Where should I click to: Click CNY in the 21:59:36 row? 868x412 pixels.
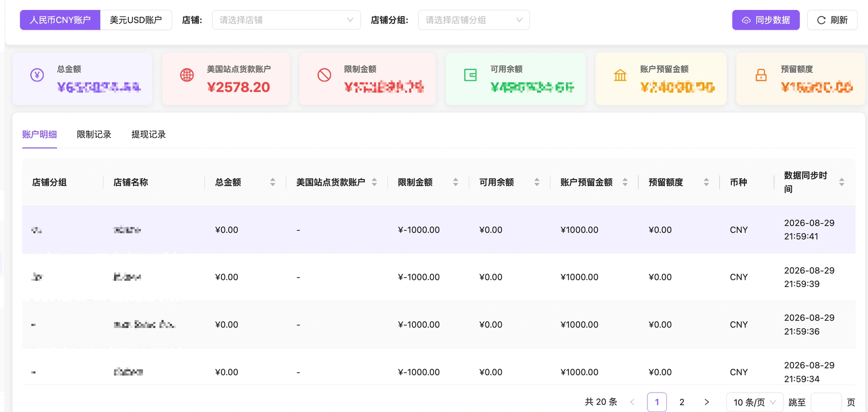739,325
